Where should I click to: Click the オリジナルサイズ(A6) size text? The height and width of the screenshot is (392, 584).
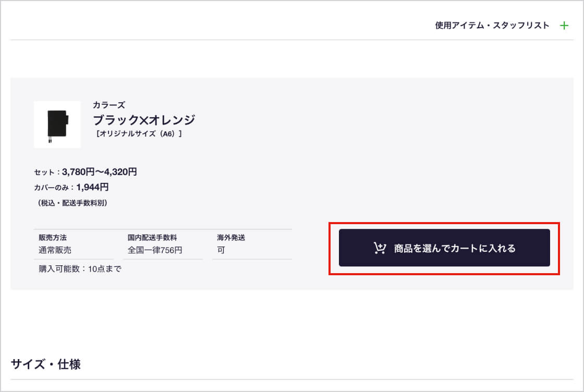coord(139,134)
